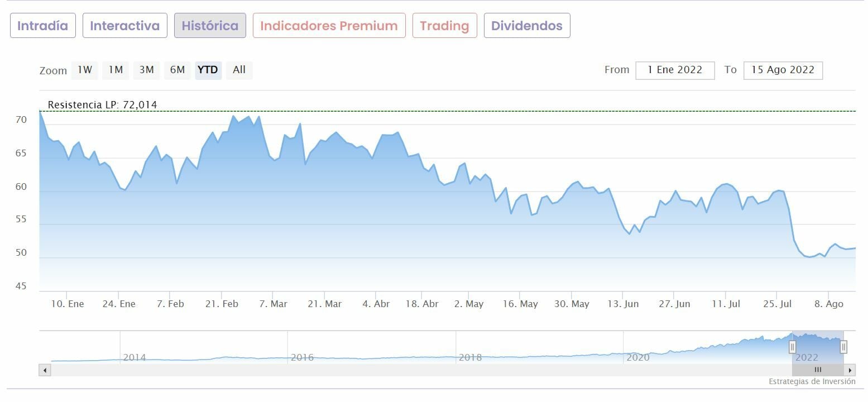Image resolution: width=868 pixels, height=402 pixels.
Task: View the Dividendos tab
Action: point(527,26)
